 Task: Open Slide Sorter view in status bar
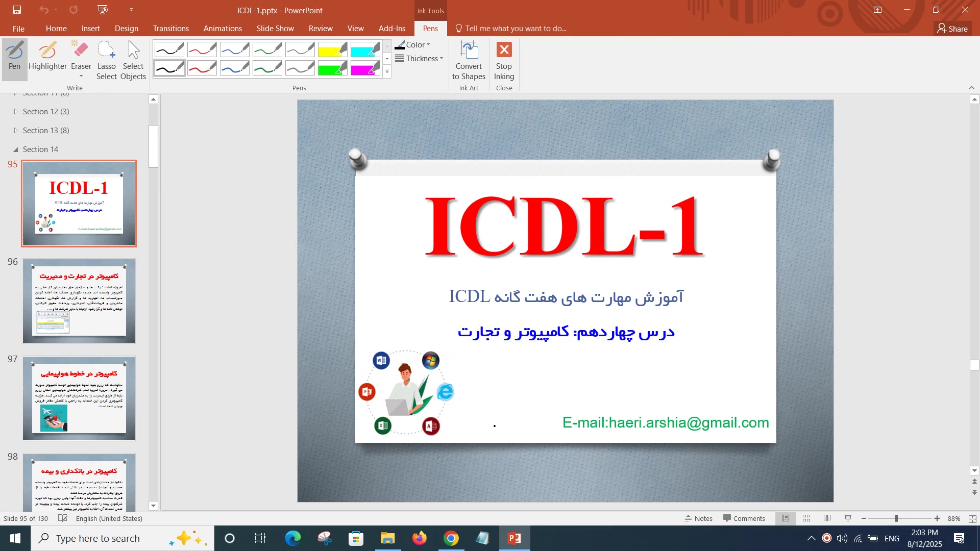[806, 518]
